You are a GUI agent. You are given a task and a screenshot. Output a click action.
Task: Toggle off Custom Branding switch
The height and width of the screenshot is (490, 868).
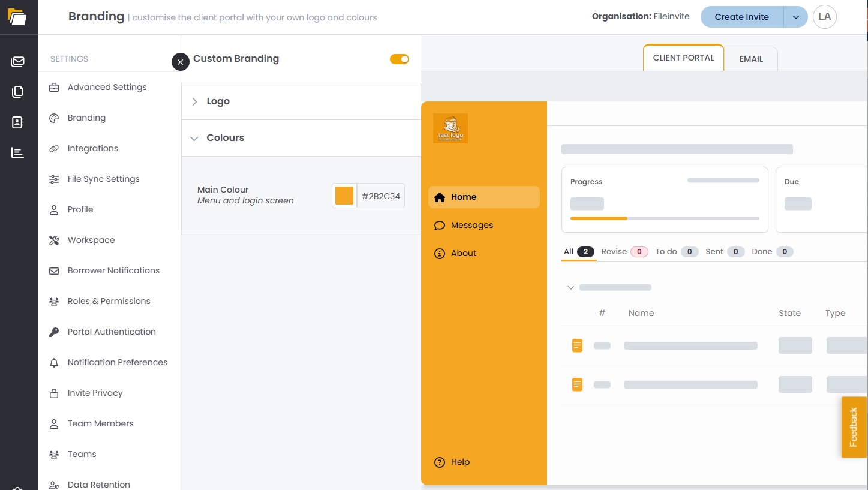point(399,59)
